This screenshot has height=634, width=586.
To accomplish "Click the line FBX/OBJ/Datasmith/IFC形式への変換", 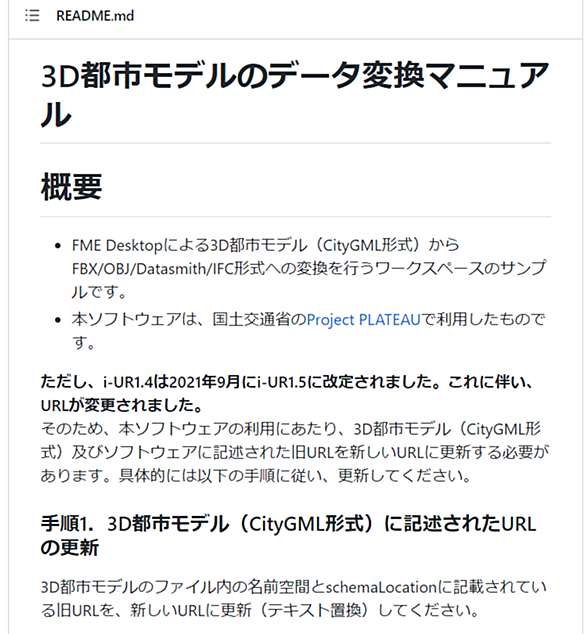I will (x=309, y=268).
